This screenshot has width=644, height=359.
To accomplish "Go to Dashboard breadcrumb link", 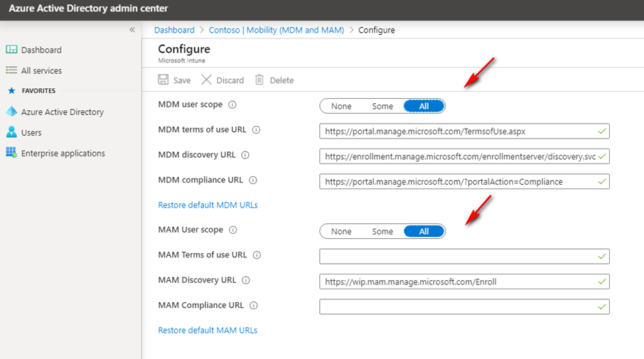I will [174, 30].
